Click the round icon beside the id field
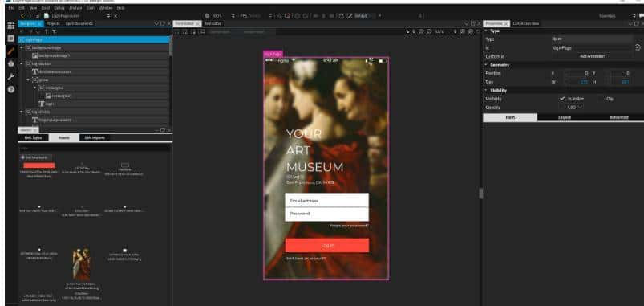The image size is (644, 306). 638,47
